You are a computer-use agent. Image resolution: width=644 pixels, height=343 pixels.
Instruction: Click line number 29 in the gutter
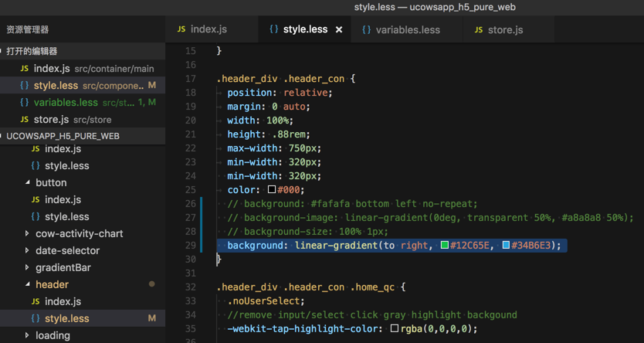tap(191, 246)
